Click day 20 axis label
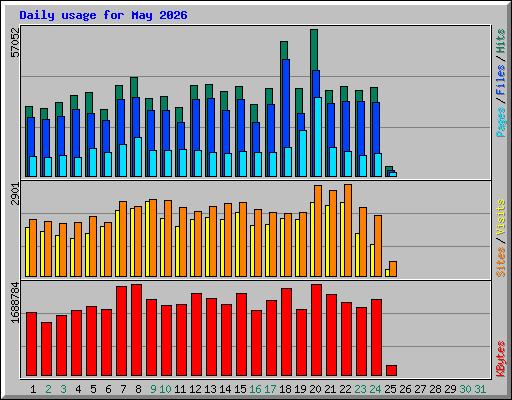The image size is (512, 400). pyautogui.click(x=315, y=389)
